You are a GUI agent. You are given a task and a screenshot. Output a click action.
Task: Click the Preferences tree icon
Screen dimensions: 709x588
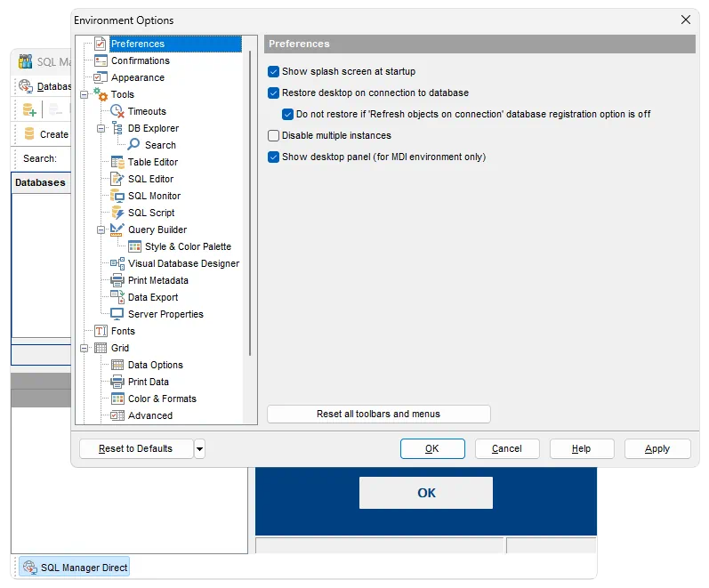[x=101, y=44]
